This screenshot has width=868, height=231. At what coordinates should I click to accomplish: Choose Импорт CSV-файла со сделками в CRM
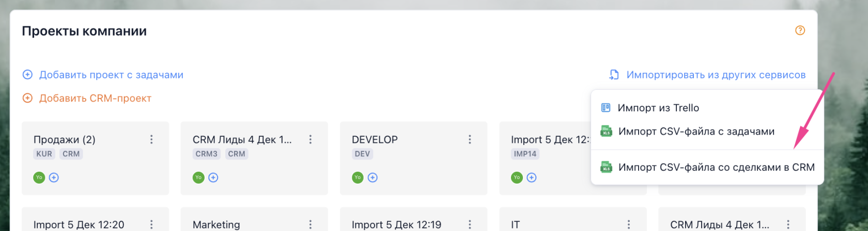tap(716, 168)
